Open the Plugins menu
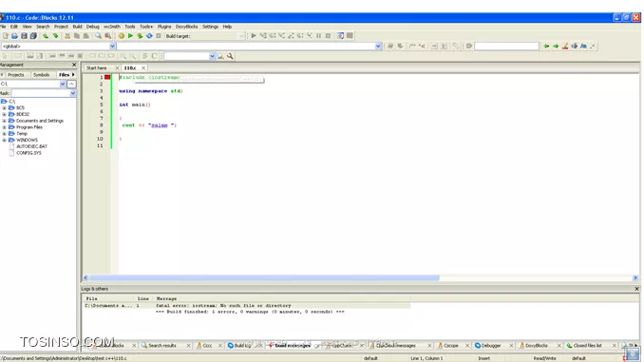644x362 pixels. (164, 27)
